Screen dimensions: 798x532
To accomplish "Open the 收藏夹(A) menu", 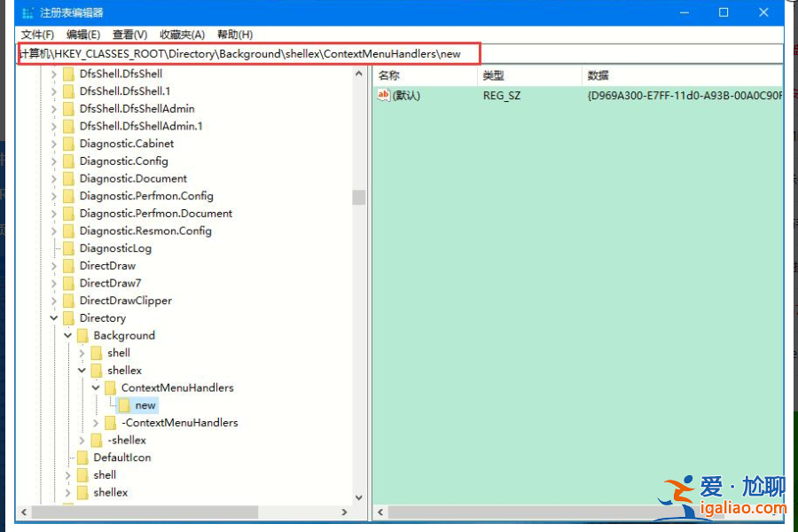I will [x=182, y=35].
